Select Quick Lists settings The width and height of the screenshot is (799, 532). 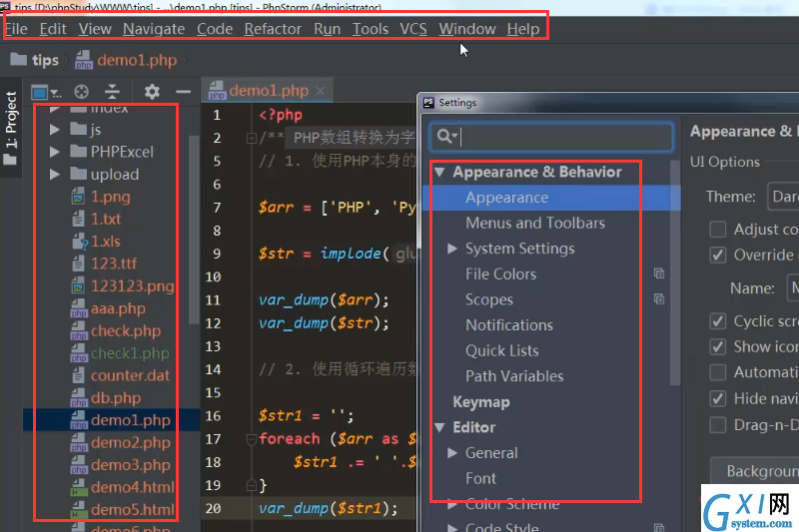coord(502,350)
